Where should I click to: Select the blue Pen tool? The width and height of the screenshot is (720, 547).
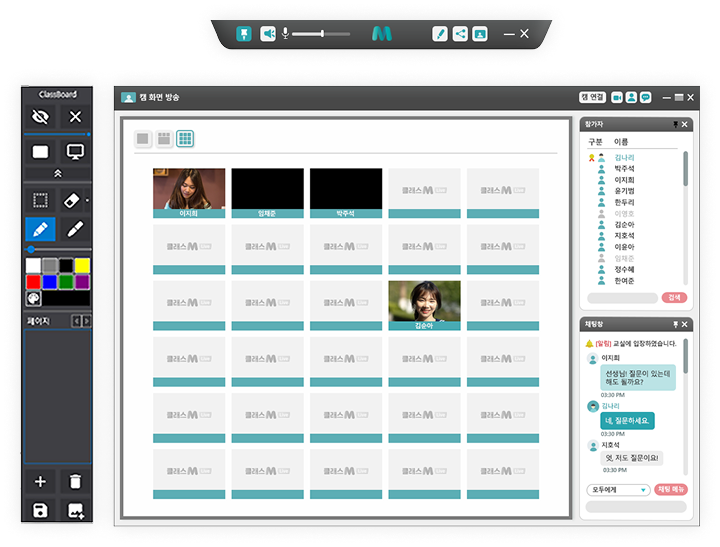point(40,229)
